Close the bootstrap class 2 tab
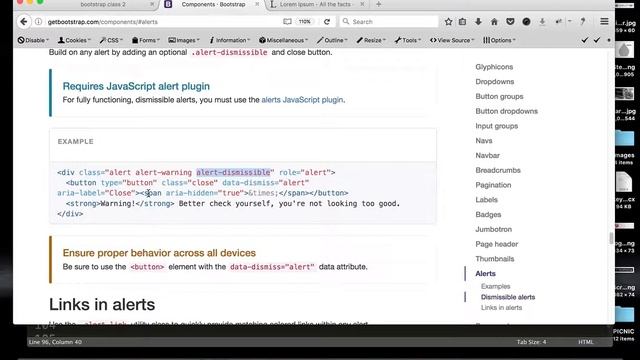Screen dimensions: 640x360 pos(152,4)
